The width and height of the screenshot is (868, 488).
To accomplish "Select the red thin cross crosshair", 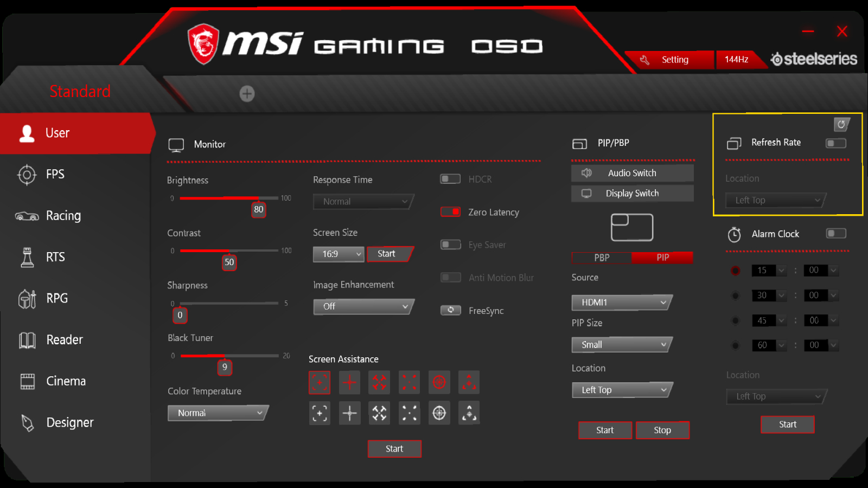I will [x=349, y=383].
